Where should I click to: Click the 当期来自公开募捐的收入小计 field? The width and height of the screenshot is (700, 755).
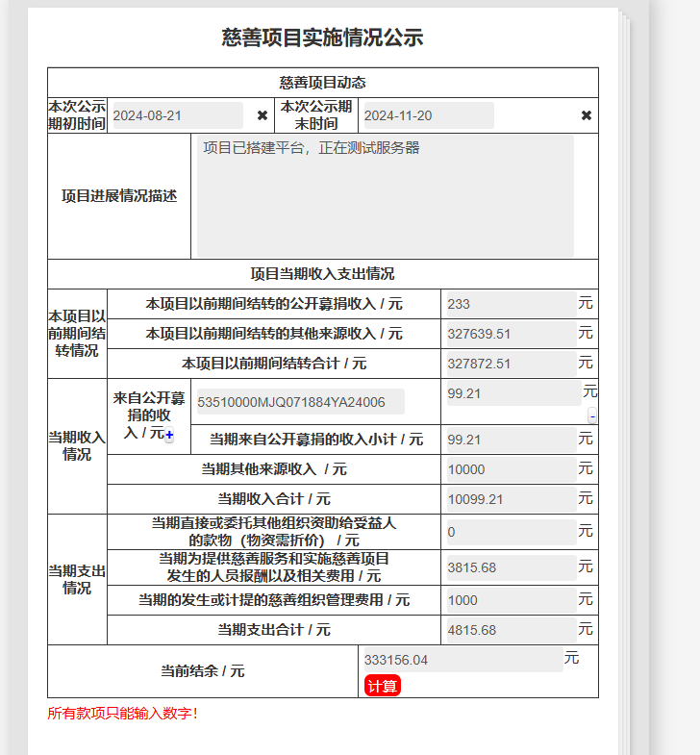[x=511, y=440]
